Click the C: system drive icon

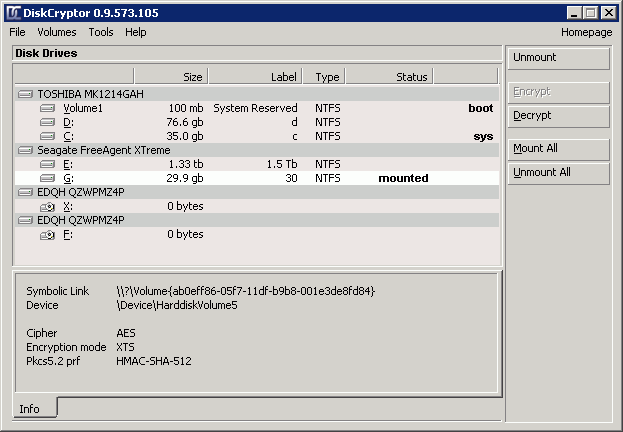pyautogui.click(x=48, y=136)
